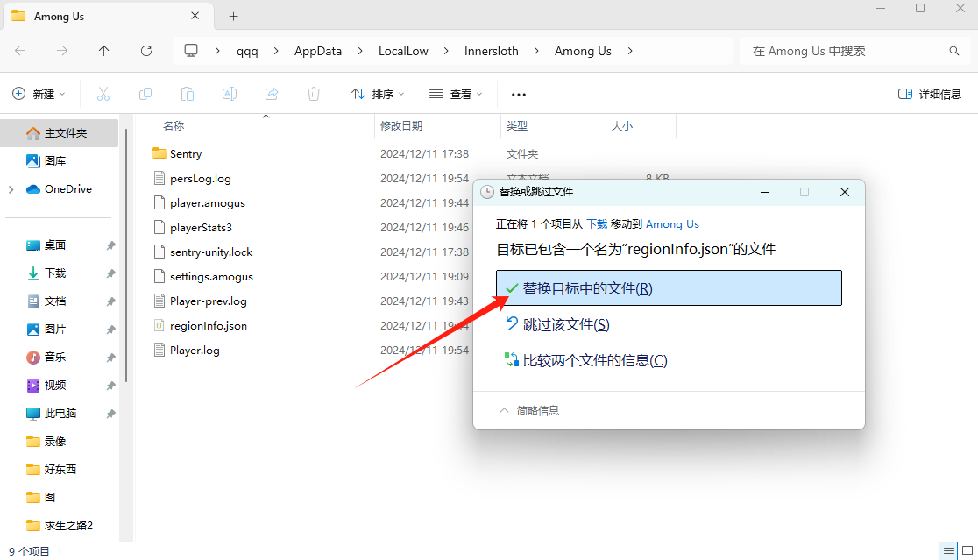Viewport: 978px width, 560px height.
Task: Expand chevron after AppData in address bar
Action: click(360, 51)
